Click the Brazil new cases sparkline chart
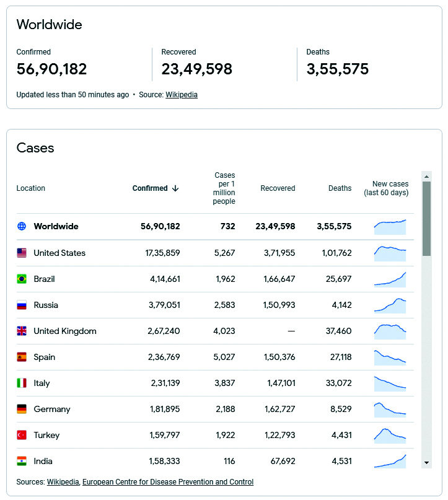This screenshot has width=448, height=500. [x=390, y=279]
